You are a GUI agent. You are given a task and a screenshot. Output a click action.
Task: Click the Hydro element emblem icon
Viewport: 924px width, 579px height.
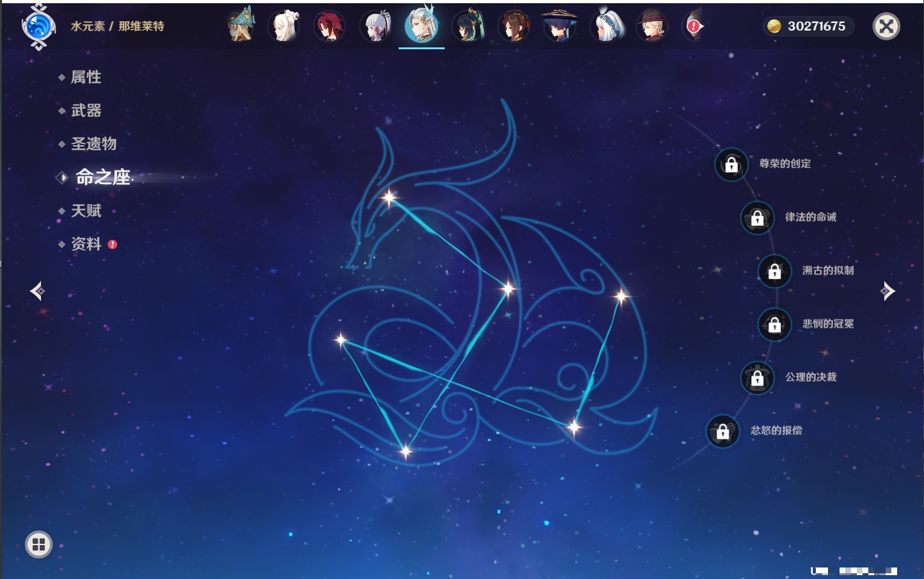(x=38, y=27)
